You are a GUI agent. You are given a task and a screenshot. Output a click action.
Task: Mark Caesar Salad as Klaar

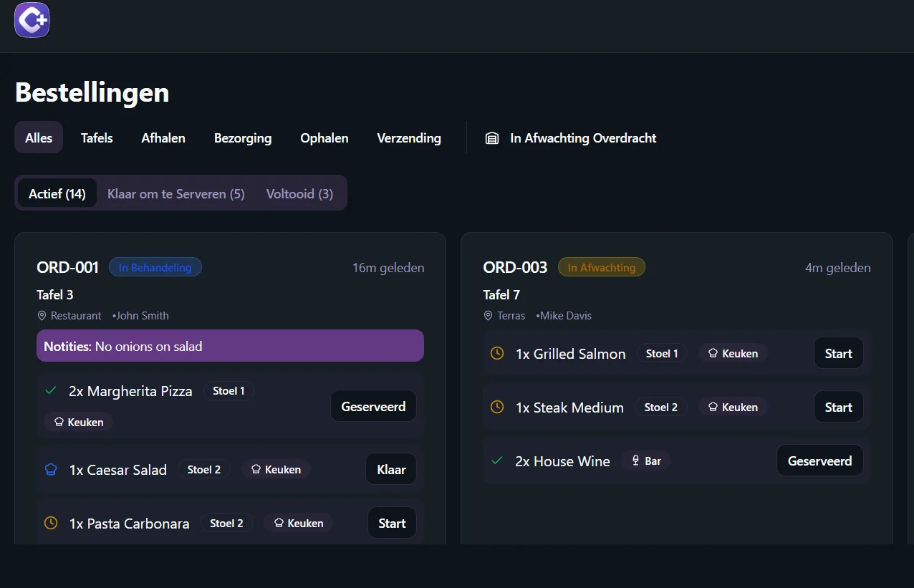click(391, 469)
